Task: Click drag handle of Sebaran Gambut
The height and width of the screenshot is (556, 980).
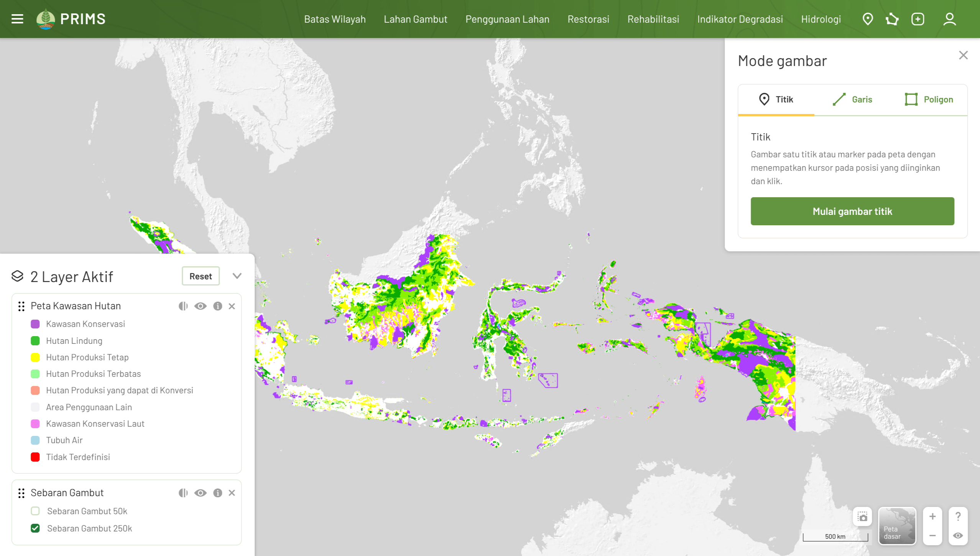Action: pos(21,493)
